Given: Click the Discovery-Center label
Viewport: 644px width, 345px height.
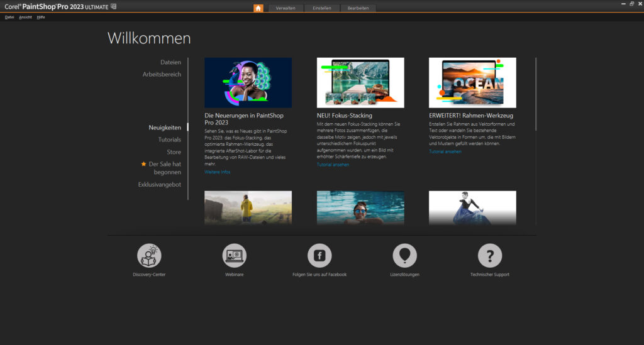Looking at the screenshot, I should 149,275.
